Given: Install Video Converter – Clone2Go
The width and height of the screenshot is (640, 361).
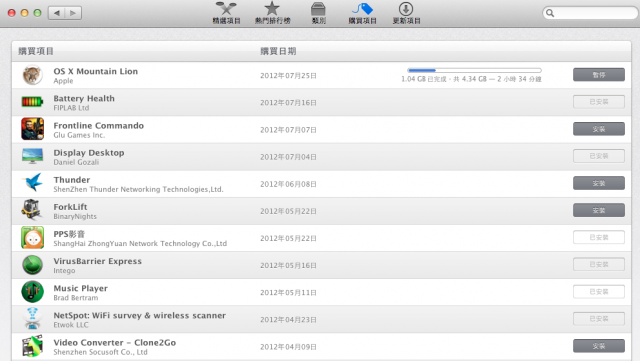Looking at the screenshot, I should (x=598, y=346).
